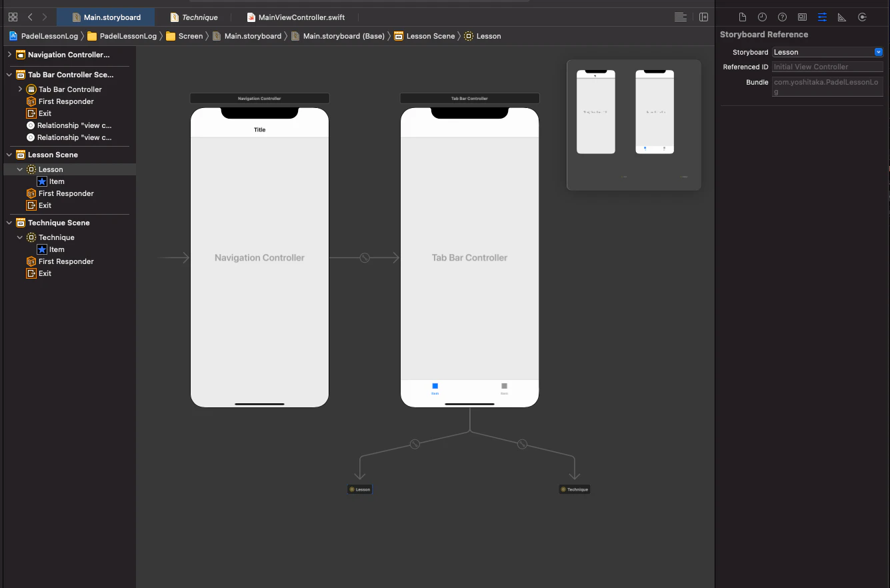Viewport: 890px width, 588px height.
Task: Click the Navigation Controller scene title bar
Action: tap(259, 98)
